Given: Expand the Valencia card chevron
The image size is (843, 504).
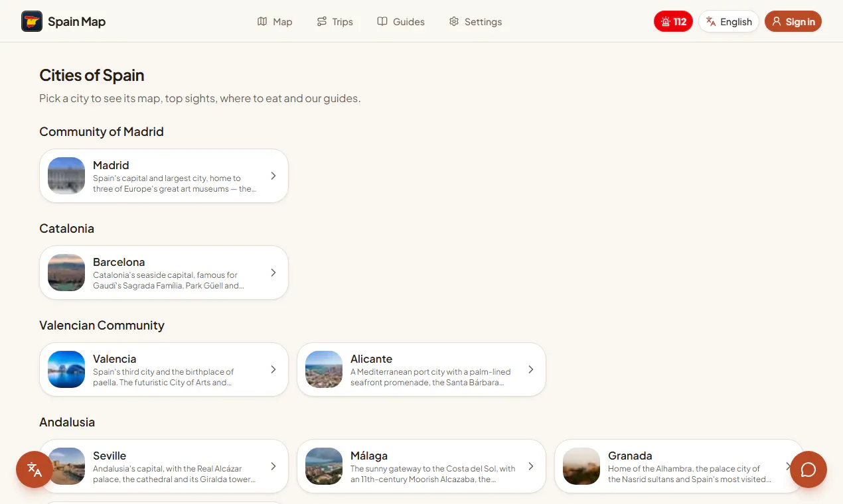Looking at the screenshot, I should (x=273, y=369).
